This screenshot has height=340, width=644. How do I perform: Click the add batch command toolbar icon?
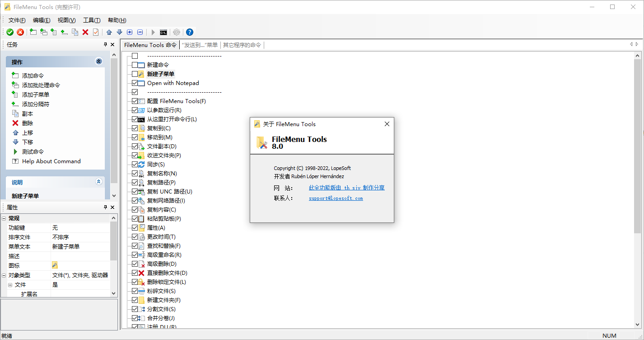pyautogui.click(x=44, y=32)
